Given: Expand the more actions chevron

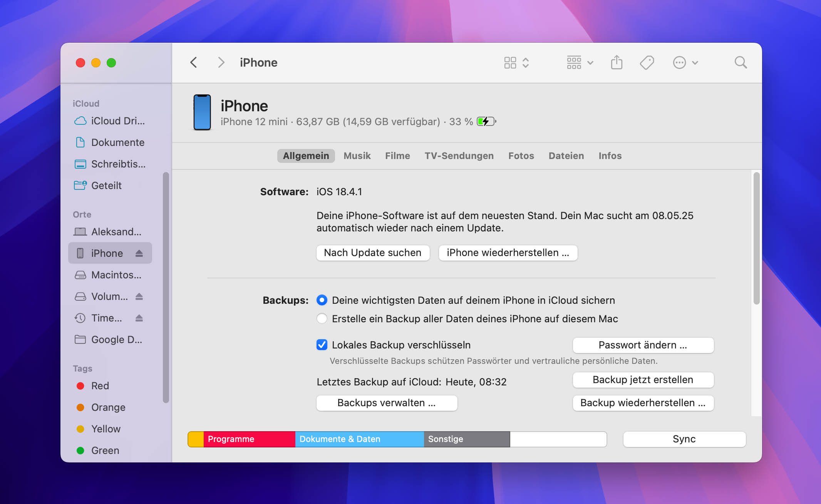Looking at the screenshot, I should (695, 62).
